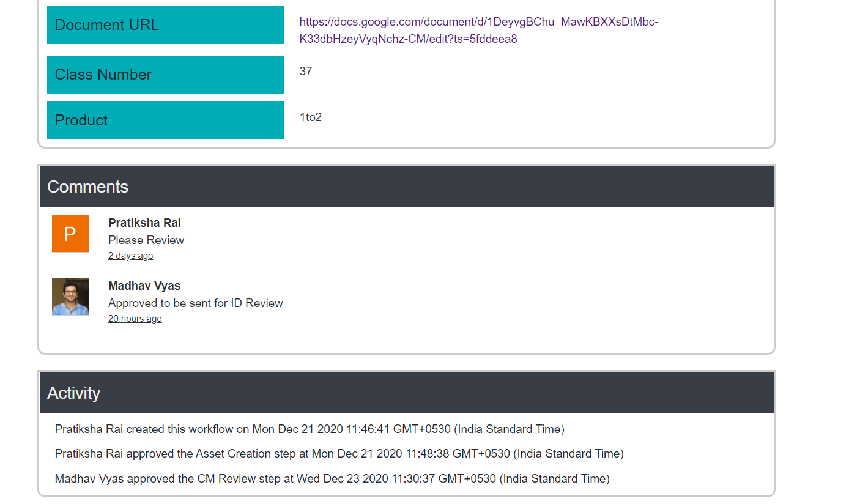Select the Approved to be sent comment
The height and width of the screenshot is (504, 849).
[x=195, y=303]
